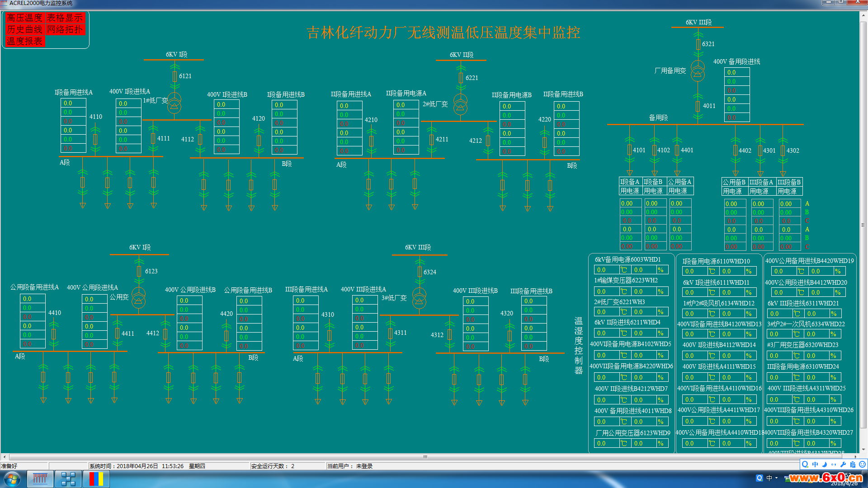Switch to 表格显示 table display

(65, 18)
